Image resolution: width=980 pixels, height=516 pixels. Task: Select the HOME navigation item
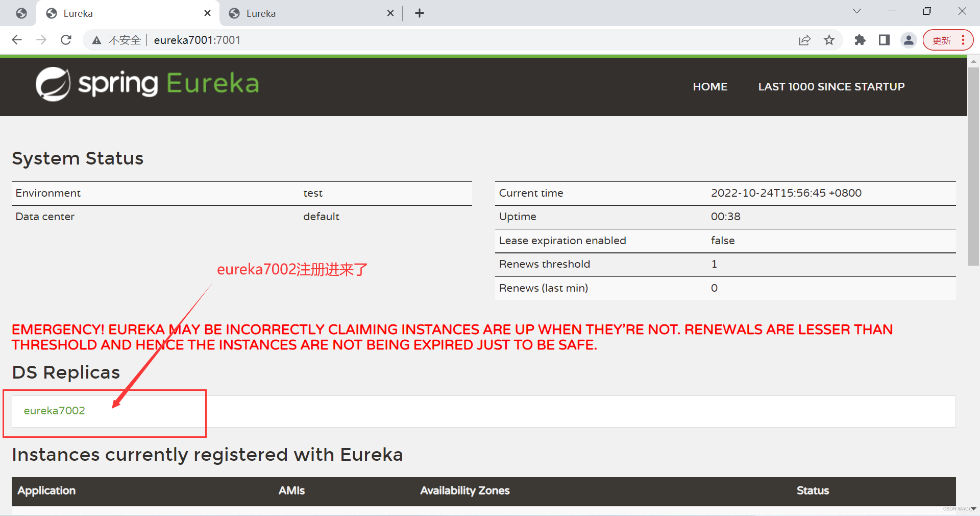click(710, 86)
